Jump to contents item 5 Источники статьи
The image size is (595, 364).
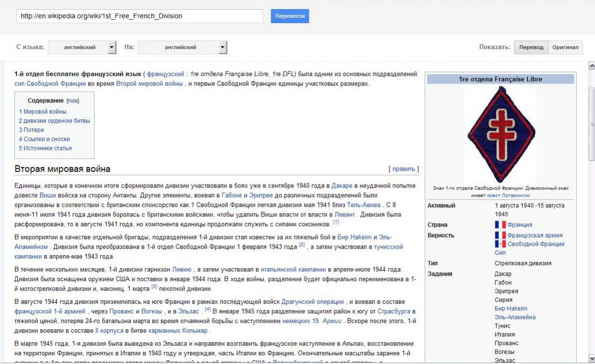[45, 148]
